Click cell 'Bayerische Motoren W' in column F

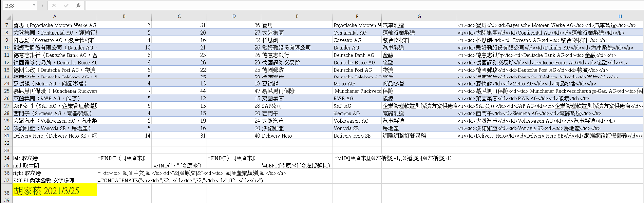357,25
